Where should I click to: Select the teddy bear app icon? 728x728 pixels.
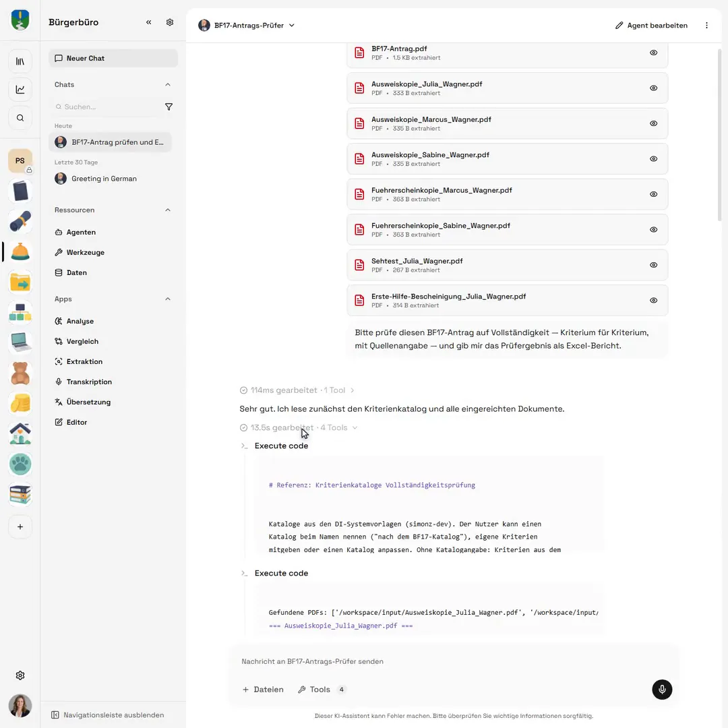[20, 373]
